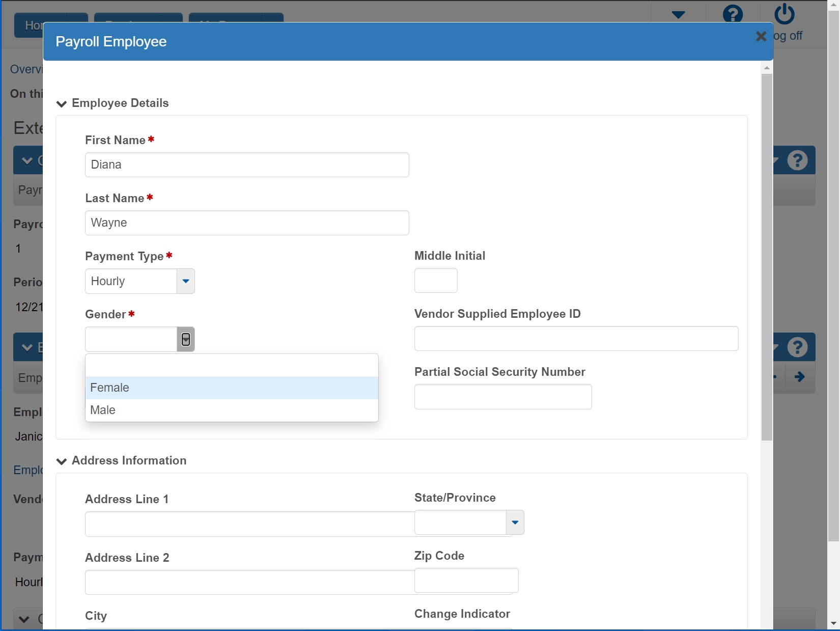This screenshot has width=840, height=631.
Task: Toggle the bottom background section chevron
Action: click(24, 620)
